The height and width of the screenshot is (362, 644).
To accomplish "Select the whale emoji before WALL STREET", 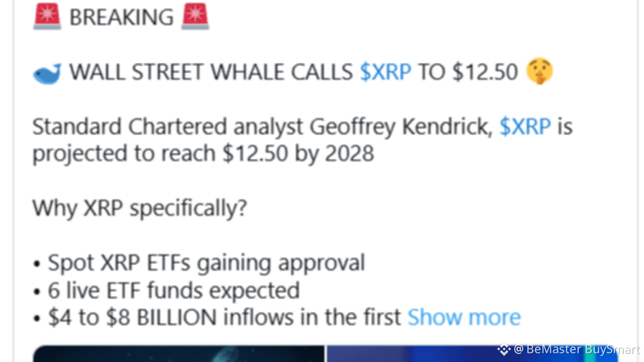I will coord(46,73).
